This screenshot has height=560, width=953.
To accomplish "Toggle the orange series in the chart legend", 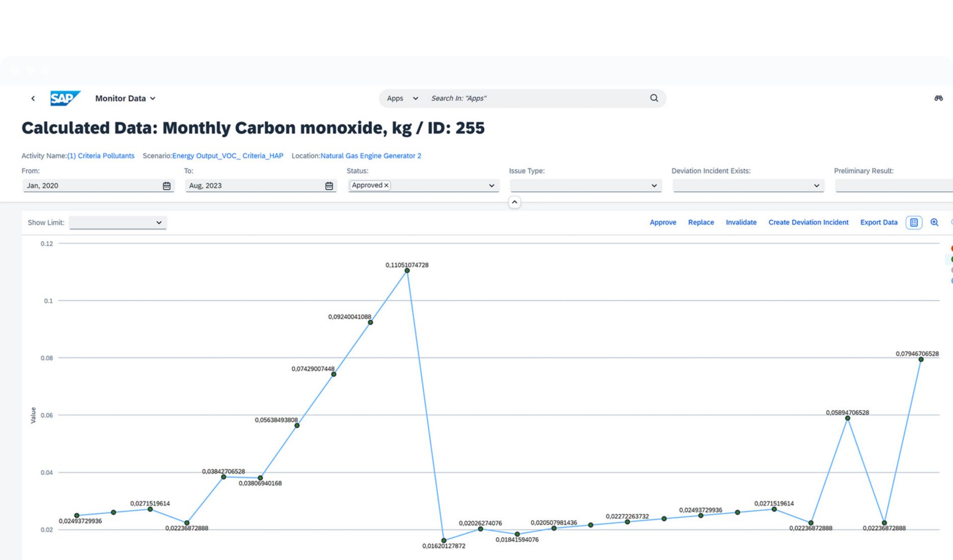I will (x=951, y=248).
